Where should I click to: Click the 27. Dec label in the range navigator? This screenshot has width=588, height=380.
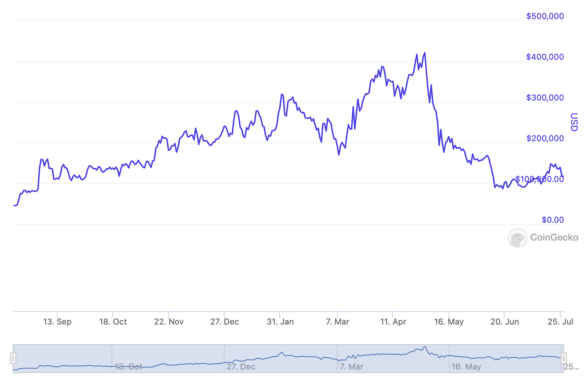coord(241,367)
